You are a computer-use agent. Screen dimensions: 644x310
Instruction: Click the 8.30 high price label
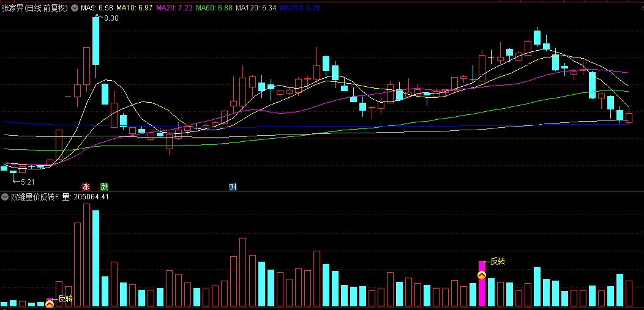[111, 18]
